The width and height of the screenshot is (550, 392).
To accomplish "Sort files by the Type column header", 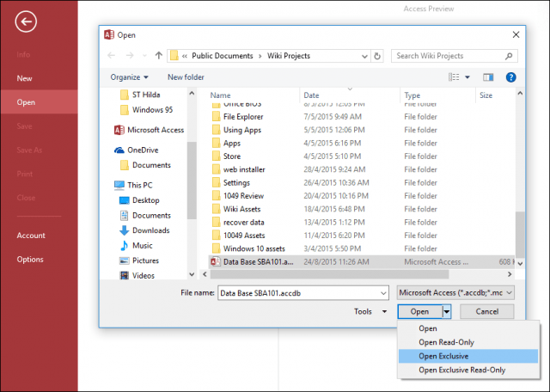I will pos(412,95).
